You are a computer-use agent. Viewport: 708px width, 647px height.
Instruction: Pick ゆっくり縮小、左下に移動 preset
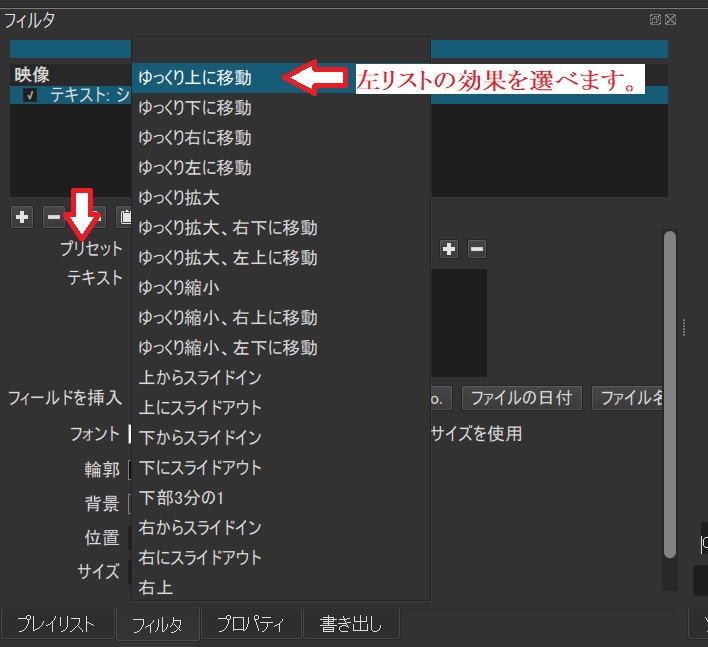[x=281, y=348]
